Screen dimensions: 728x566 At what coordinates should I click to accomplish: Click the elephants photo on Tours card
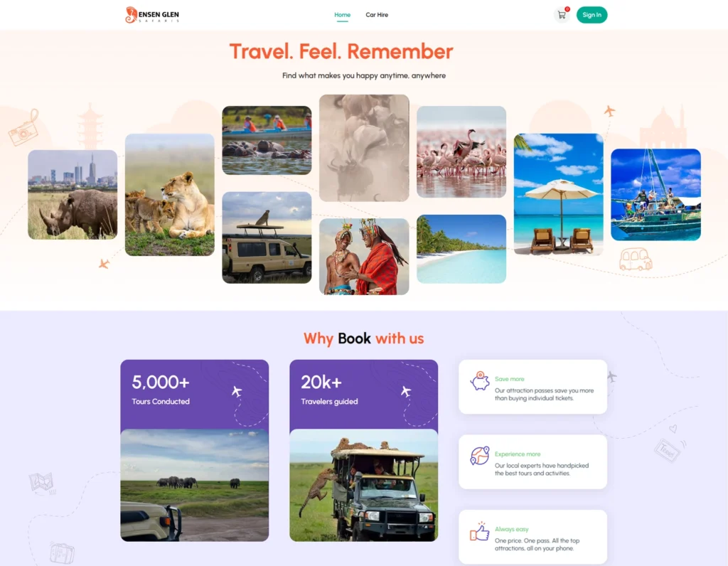point(195,485)
